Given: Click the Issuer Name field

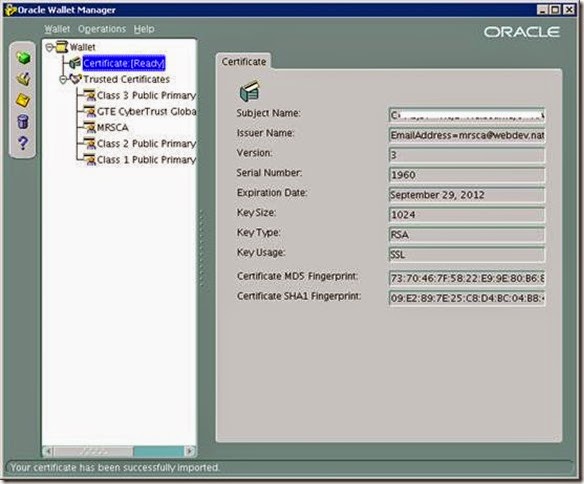Looking at the screenshot, I should (467, 135).
